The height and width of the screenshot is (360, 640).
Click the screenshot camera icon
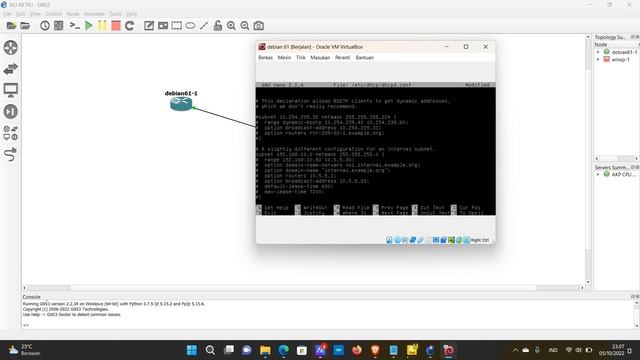coord(258,26)
